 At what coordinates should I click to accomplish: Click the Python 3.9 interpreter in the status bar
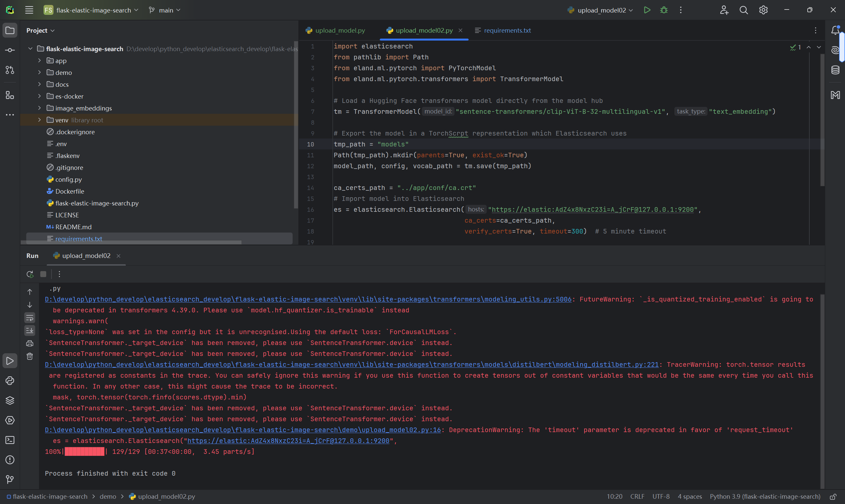765,496
